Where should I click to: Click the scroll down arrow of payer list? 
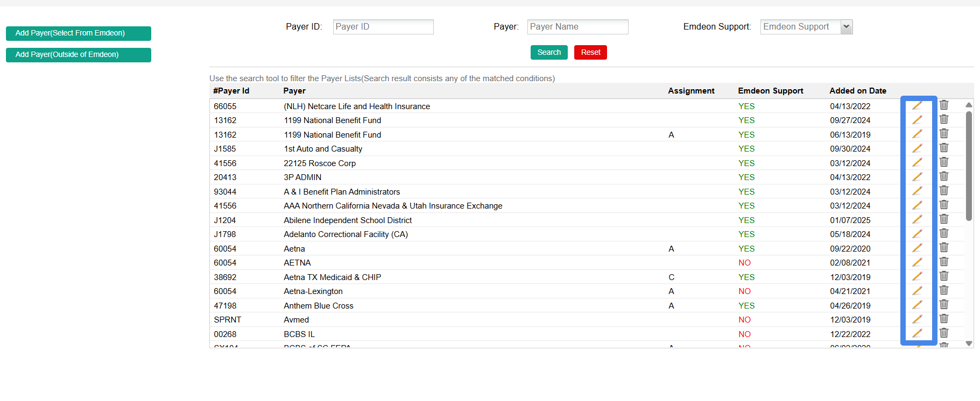pos(969,343)
